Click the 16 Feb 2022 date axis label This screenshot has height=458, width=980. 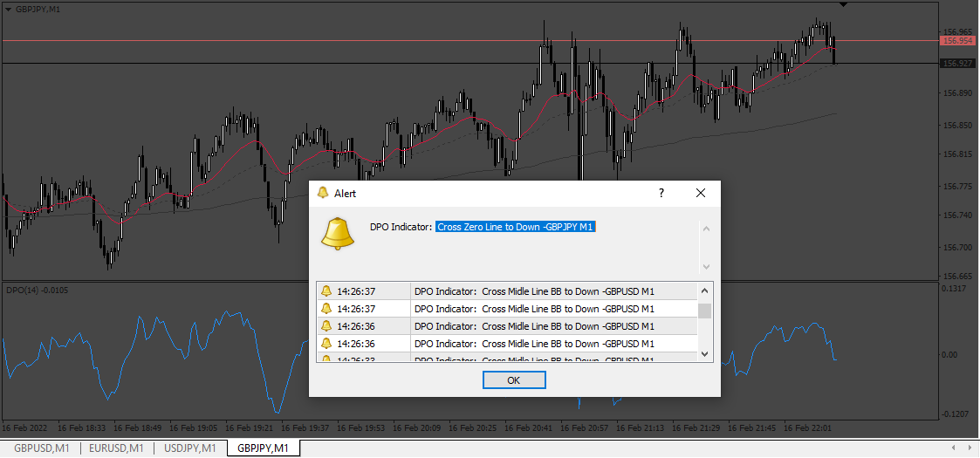[23, 429]
